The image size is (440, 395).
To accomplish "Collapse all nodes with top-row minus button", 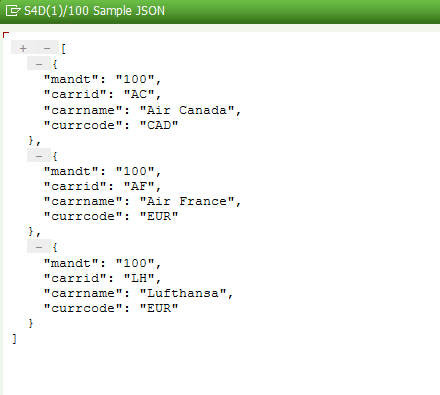I will coord(47,48).
